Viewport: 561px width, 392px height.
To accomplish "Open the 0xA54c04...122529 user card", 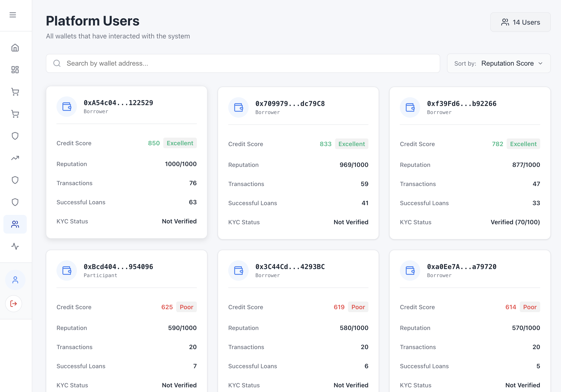I will 127,162.
